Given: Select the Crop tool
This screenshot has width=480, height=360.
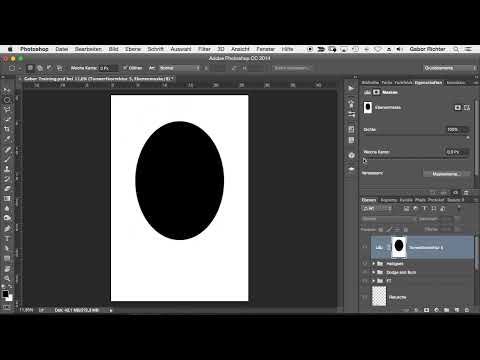Looking at the screenshot, I should [x=7, y=129].
